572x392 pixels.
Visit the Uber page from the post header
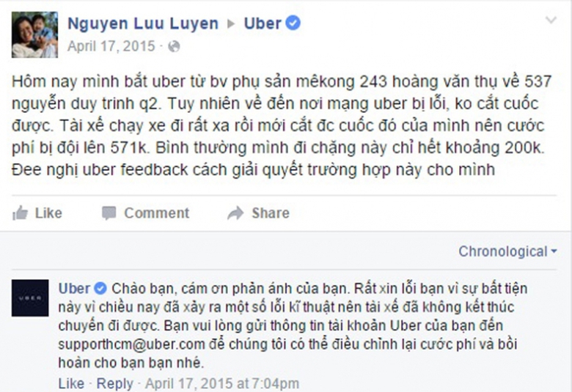(263, 23)
